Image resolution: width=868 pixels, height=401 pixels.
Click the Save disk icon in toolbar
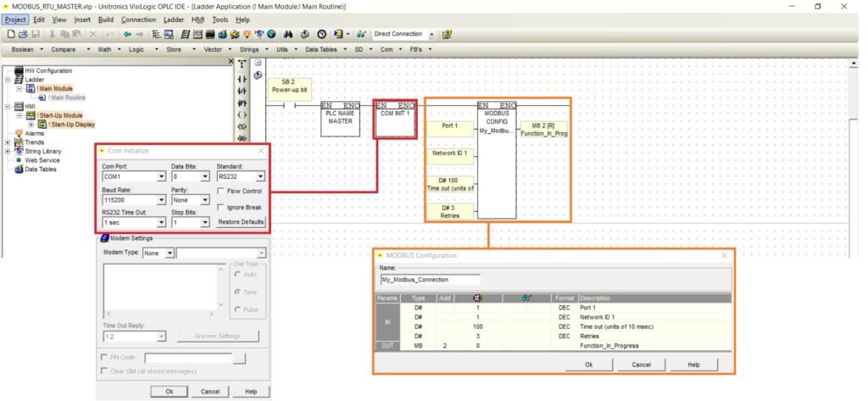[36, 35]
